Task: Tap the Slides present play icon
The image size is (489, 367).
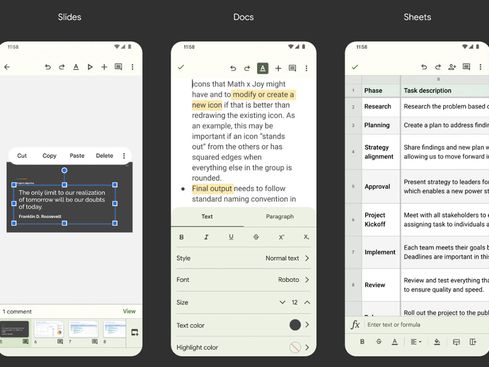Action: 90,67
